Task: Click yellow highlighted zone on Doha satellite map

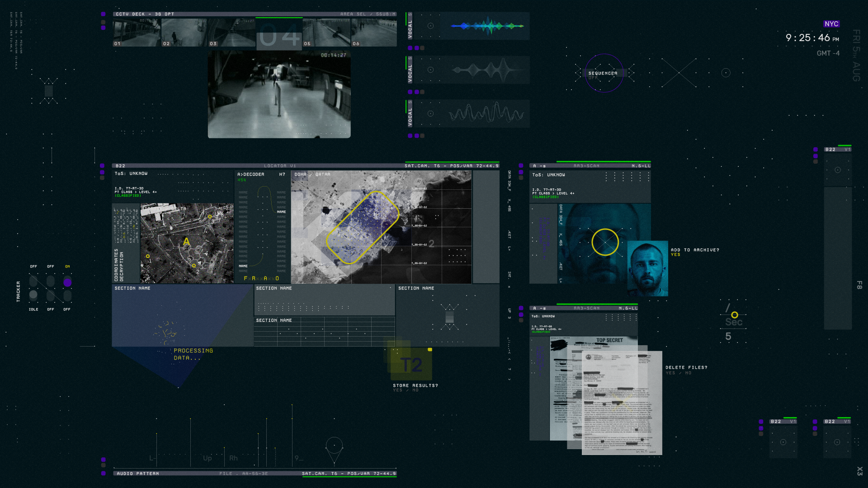Action: point(362,227)
